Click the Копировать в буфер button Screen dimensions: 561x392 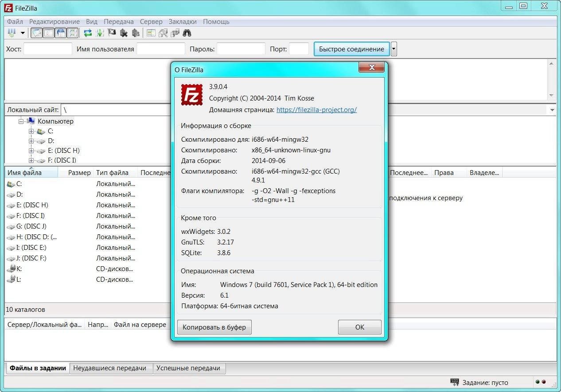[214, 327]
